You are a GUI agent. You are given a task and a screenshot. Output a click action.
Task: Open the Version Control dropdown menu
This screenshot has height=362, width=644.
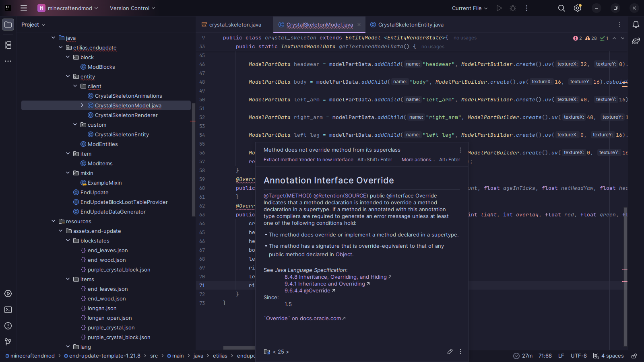coord(132,8)
